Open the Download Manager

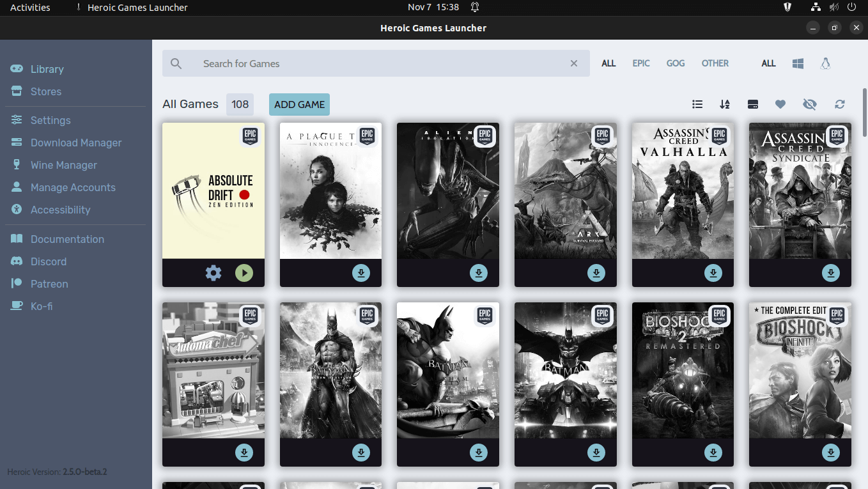[x=76, y=143]
